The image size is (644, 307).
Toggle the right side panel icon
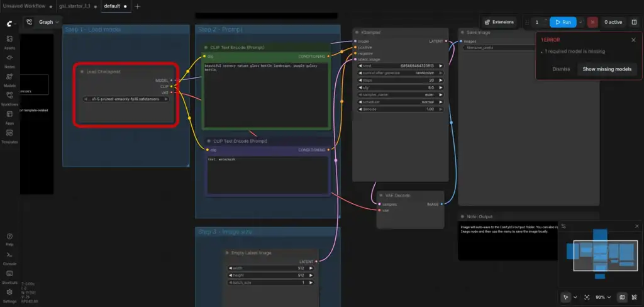634,22
